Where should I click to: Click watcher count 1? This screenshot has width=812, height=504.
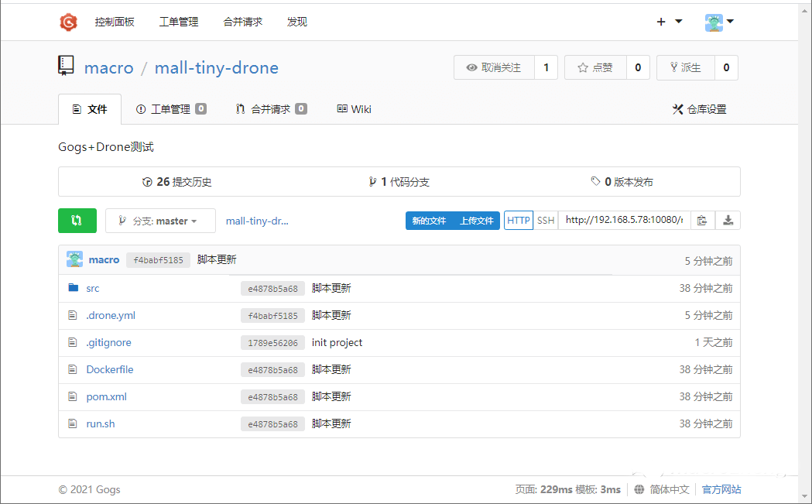pyautogui.click(x=546, y=67)
